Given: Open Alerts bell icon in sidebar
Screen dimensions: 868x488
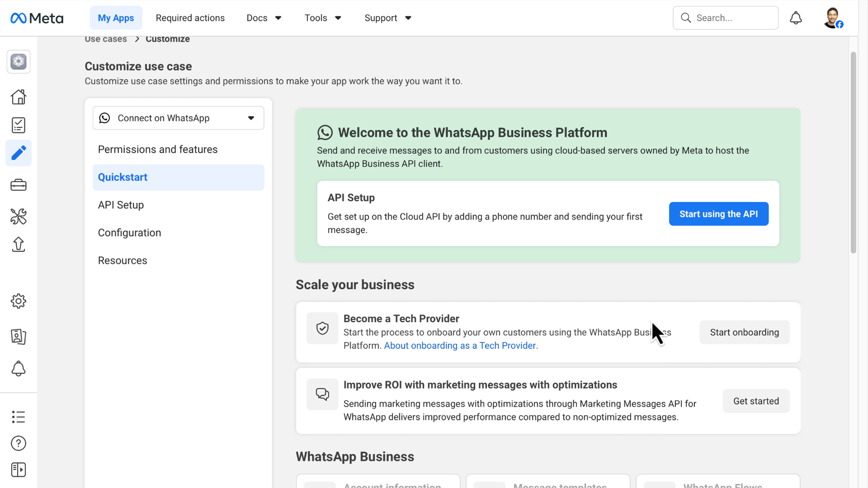Looking at the screenshot, I should (x=19, y=369).
